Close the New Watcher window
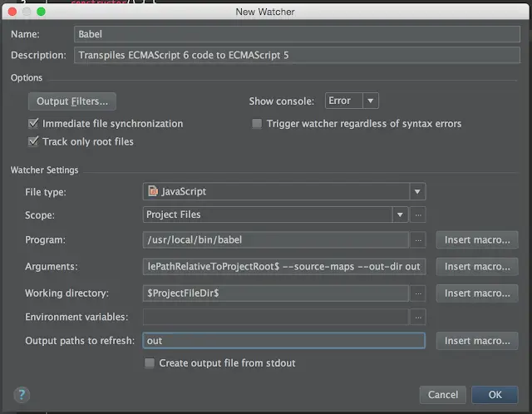Viewport: 532px width, 414px height. tap(12, 12)
